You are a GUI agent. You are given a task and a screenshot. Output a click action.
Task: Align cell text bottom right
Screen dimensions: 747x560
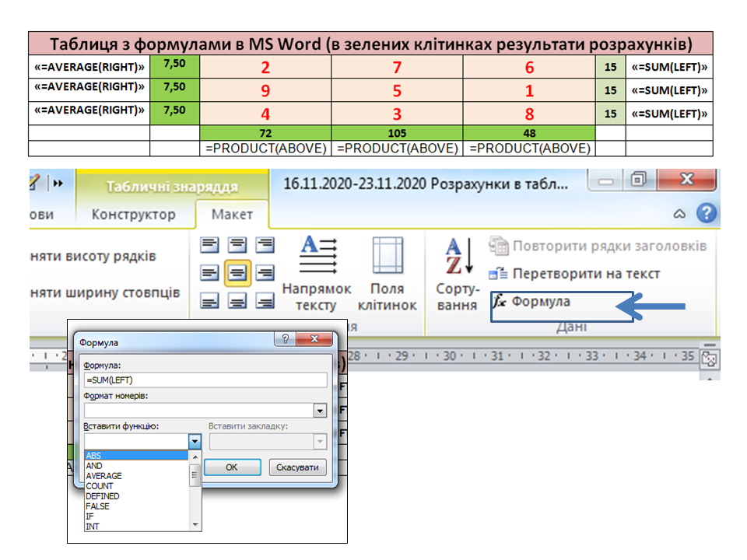click(x=265, y=301)
